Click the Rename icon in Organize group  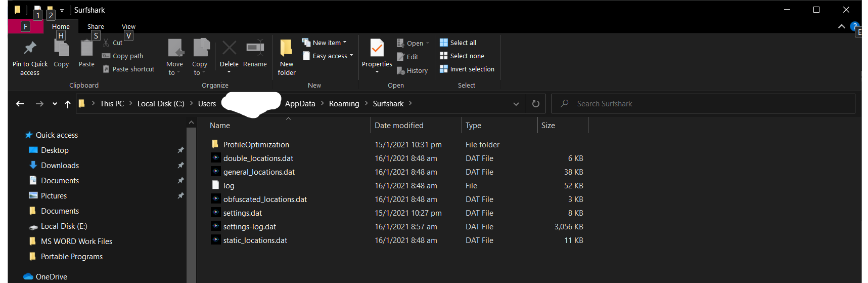[255, 48]
